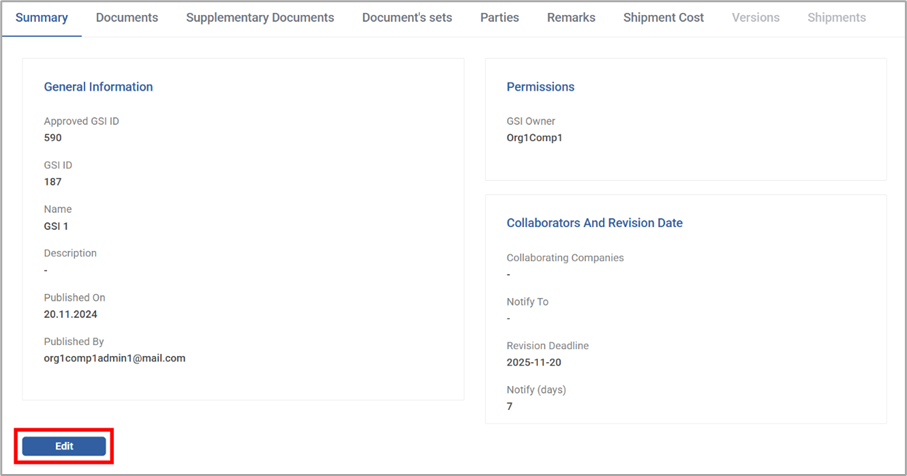The height and width of the screenshot is (476, 907).
Task: Click the Description label
Action: click(70, 253)
